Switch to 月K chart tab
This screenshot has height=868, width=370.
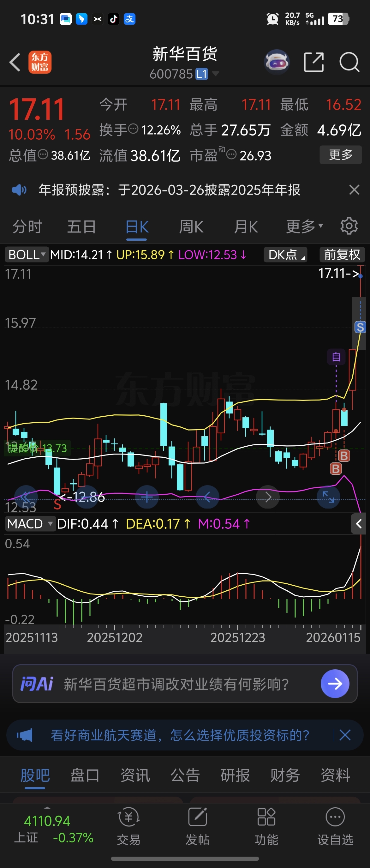click(246, 227)
